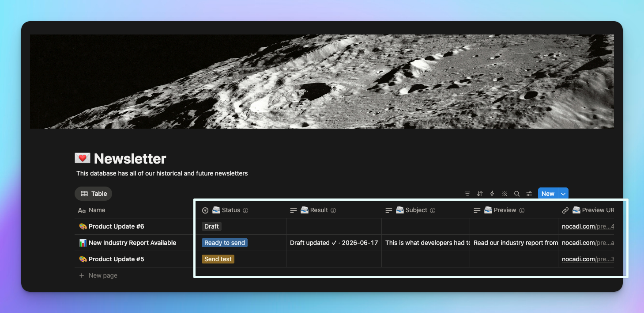Click the moon surface cover image
This screenshot has width=644, height=313.
[x=322, y=81]
